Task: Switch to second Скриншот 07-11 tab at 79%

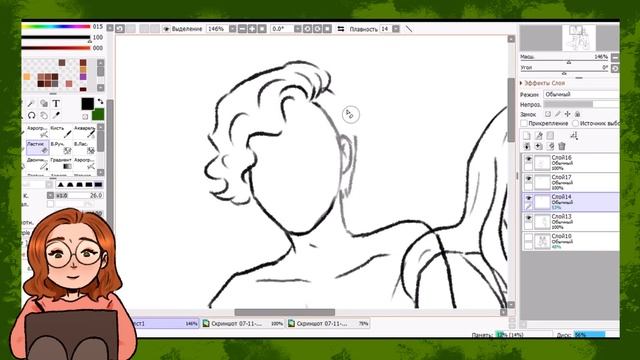Action: (328, 323)
